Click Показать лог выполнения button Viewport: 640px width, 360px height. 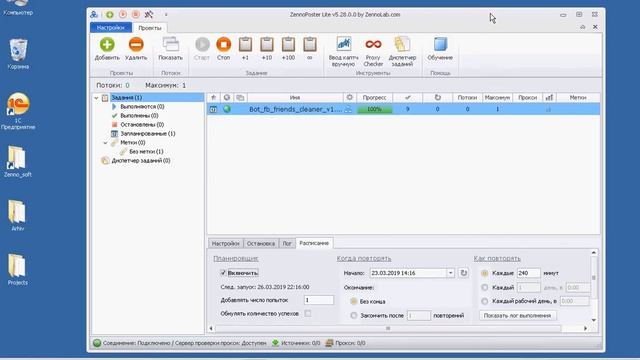pyautogui.click(x=517, y=316)
